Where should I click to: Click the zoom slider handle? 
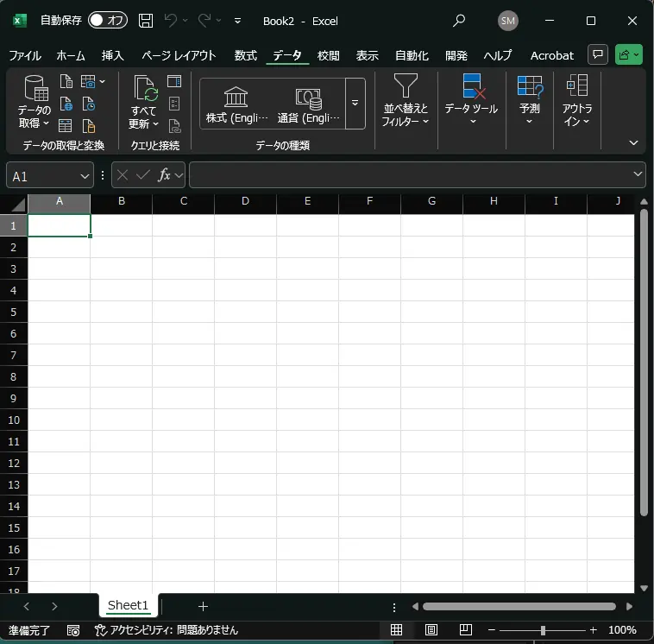click(x=543, y=630)
